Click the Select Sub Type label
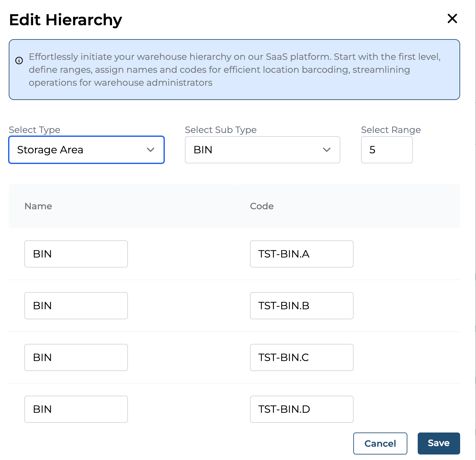The image size is (476, 460). point(221,130)
